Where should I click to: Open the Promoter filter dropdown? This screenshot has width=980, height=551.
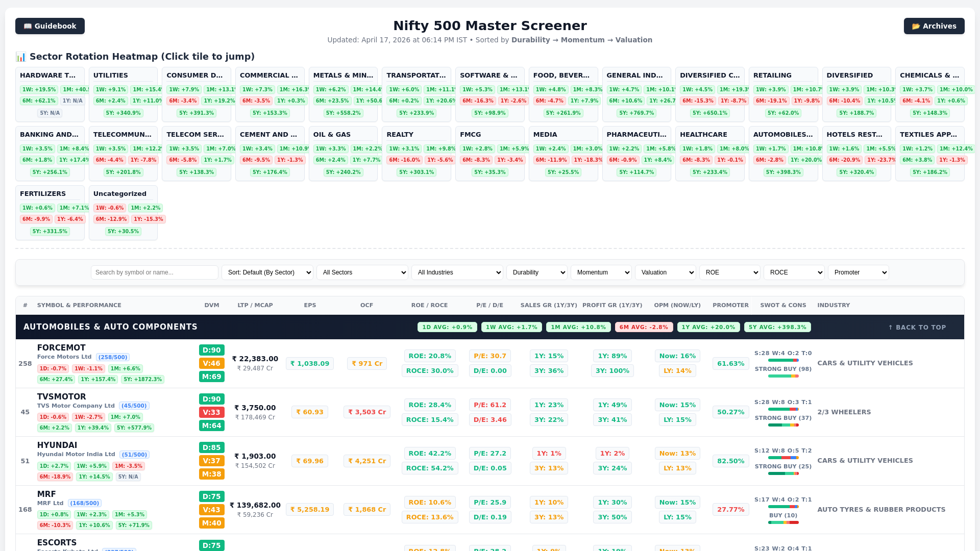coord(859,272)
